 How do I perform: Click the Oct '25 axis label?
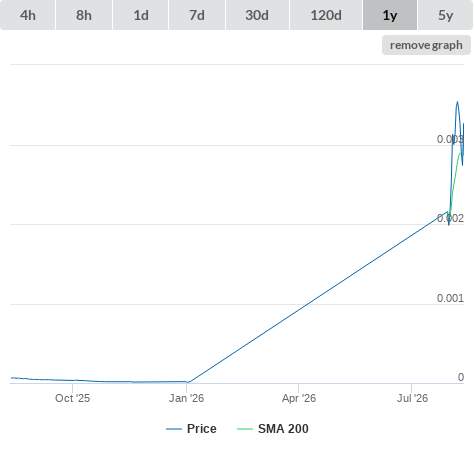point(72,398)
